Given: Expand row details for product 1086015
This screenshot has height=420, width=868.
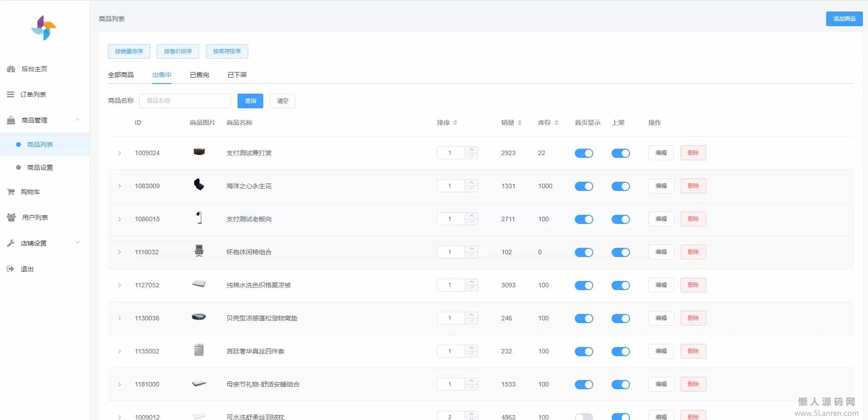Looking at the screenshot, I should pyautogui.click(x=119, y=219).
